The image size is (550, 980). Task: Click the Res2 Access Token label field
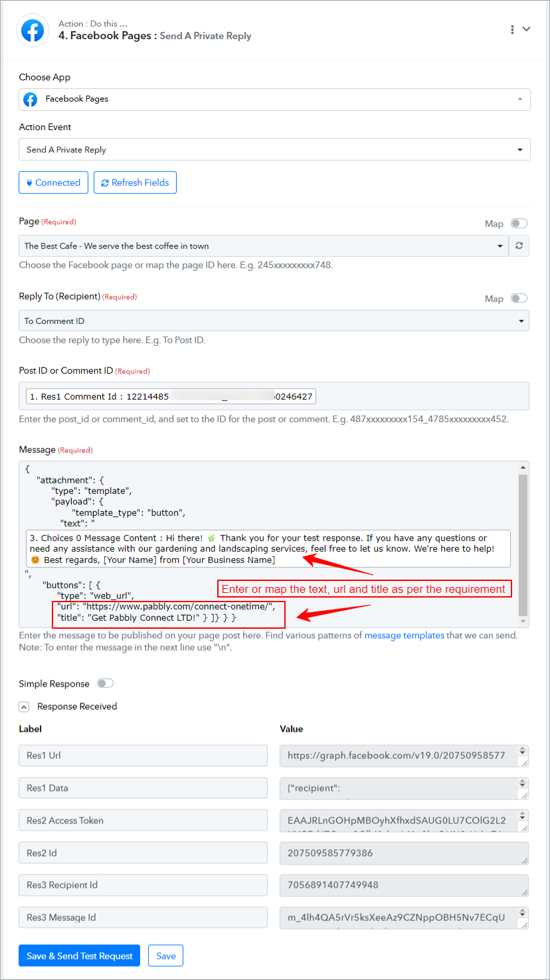tap(143, 821)
